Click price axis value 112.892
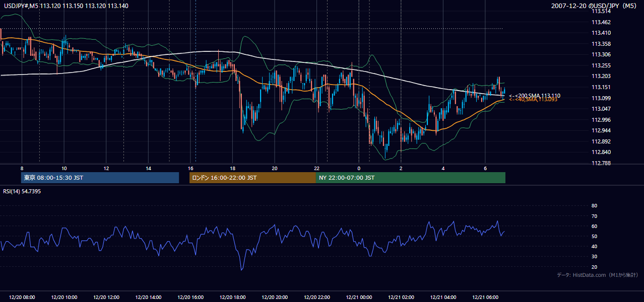644x302 pixels. click(601, 141)
